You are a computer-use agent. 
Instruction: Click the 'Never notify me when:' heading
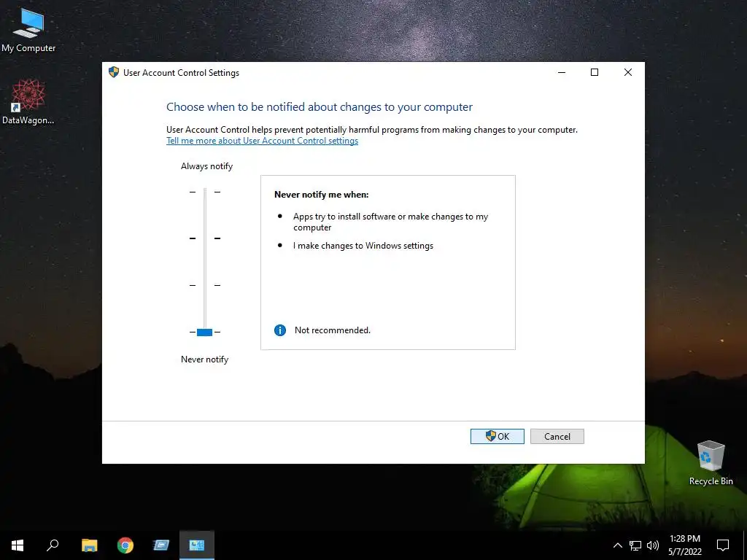[x=322, y=194]
